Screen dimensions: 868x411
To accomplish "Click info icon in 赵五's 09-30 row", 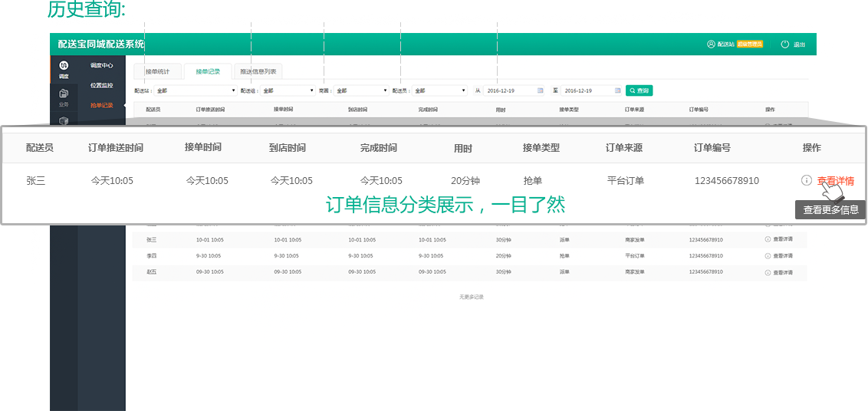I will 768,271.
